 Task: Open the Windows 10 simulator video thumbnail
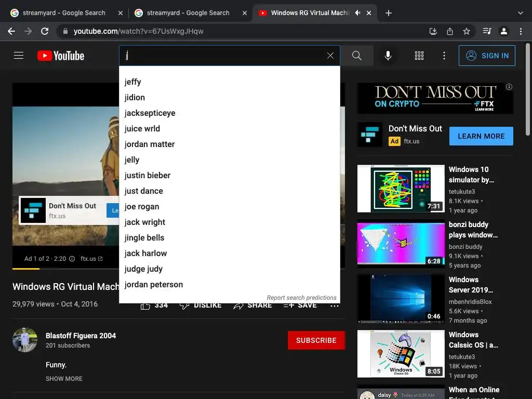coord(401,189)
